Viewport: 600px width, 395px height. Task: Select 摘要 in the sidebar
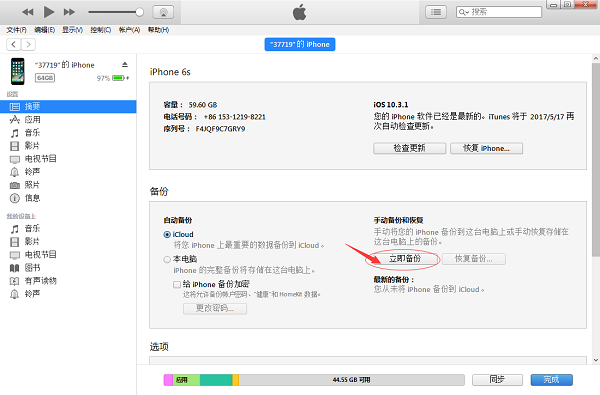68,106
